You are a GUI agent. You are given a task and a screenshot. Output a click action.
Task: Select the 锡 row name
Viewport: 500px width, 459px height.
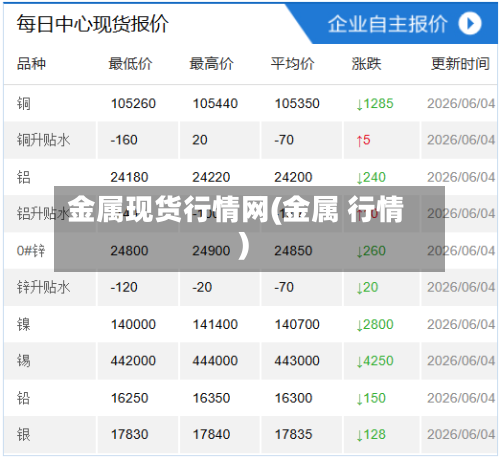tap(24, 361)
